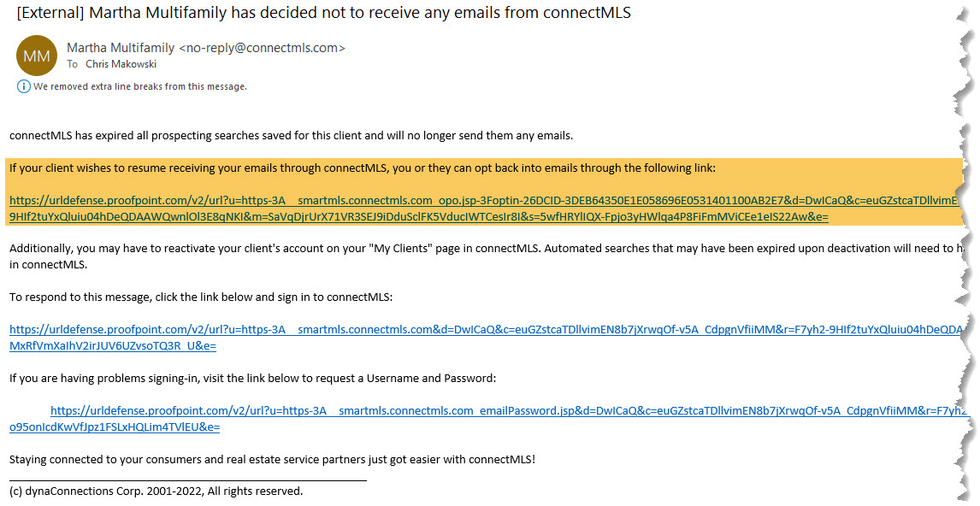Click the highlighted opt back in sentence
Screen dimensions: 980x506
click(363, 168)
